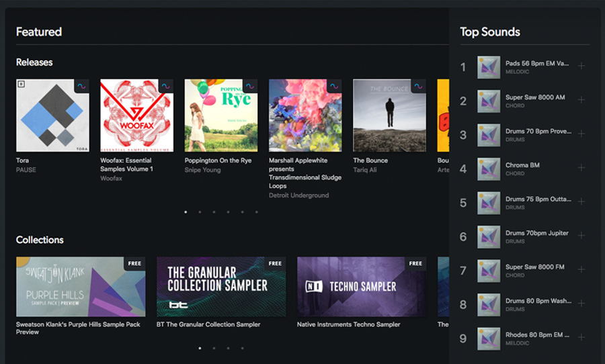Open The Bounce release cover art
Viewport: 605px width, 364px height.
(x=390, y=116)
